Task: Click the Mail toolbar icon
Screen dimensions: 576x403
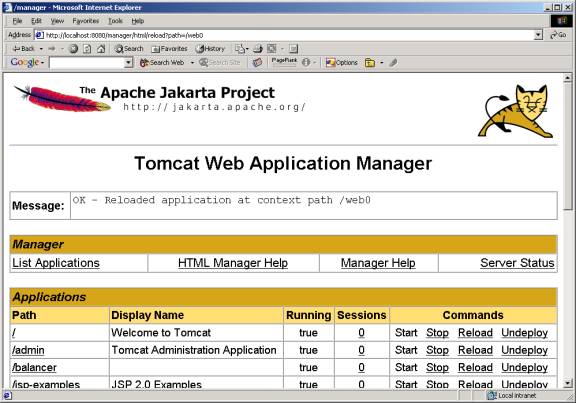Action: pos(240,48)
